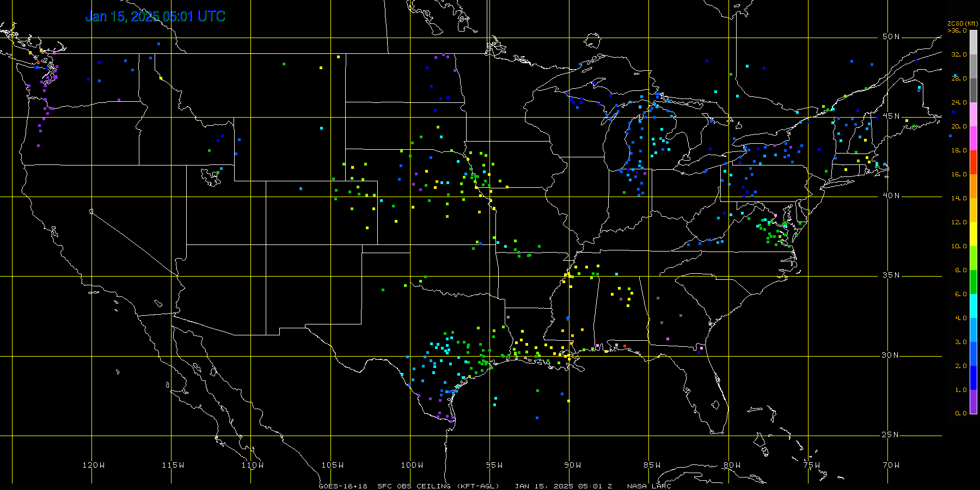Click the 18.0 legend label
This screenshot has height=490, width=980.
[x=959, y=150]
